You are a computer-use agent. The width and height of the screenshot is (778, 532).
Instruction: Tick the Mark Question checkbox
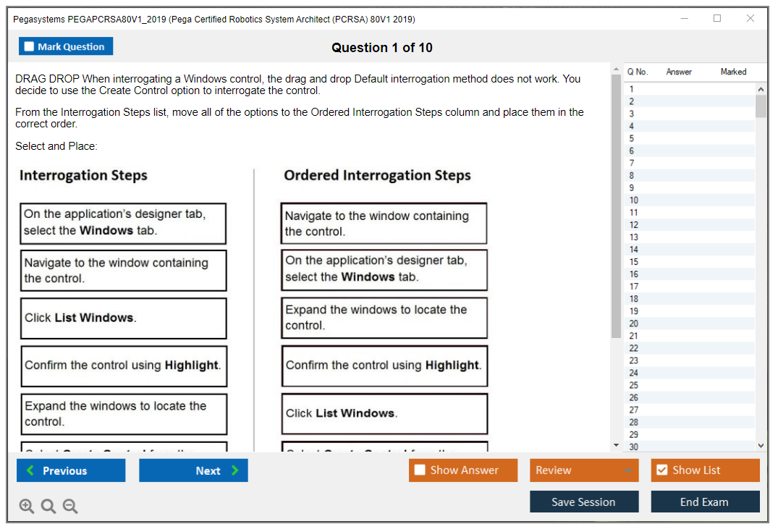pos(29,46)
